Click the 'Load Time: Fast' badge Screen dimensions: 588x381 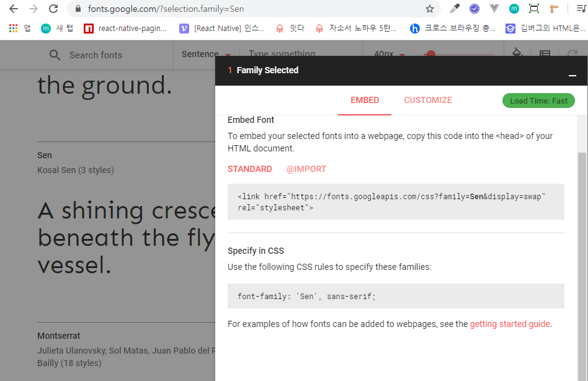click(x=538, y=101)
